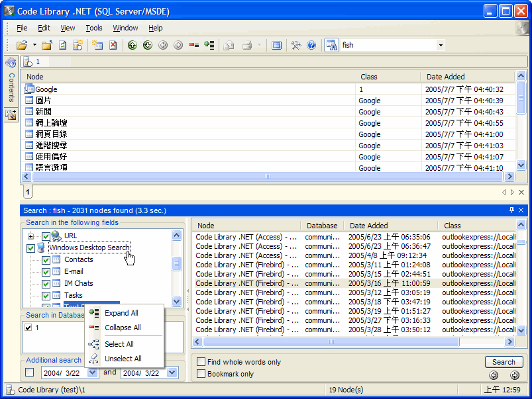The image size is (532, 399).
Task: Click the fields tree vertical scrollbar thumb
Action: 176,264
